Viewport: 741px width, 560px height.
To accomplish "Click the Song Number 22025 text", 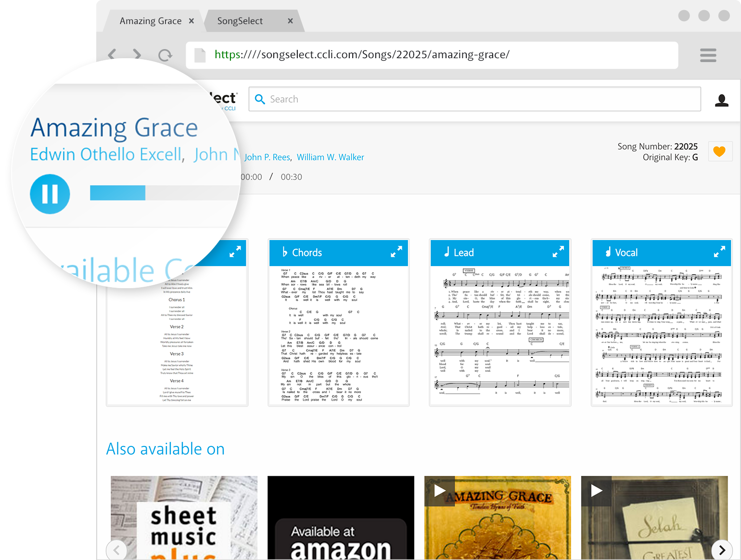I will click(x=657, y=146).
